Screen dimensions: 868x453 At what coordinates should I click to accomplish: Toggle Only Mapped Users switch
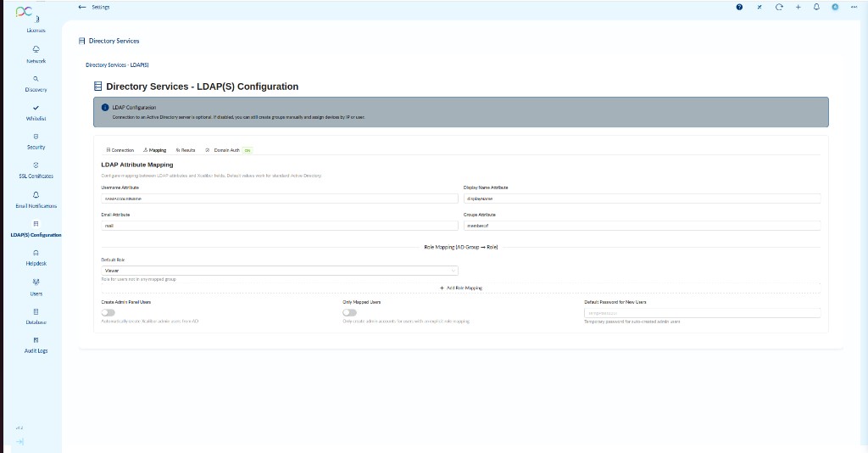tap(349, 313)
